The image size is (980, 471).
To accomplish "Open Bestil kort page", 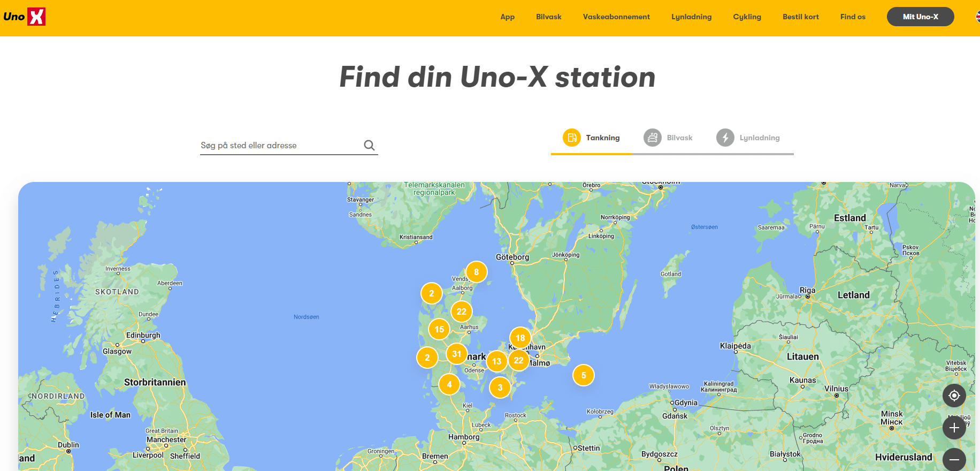I will click(800, 17).
